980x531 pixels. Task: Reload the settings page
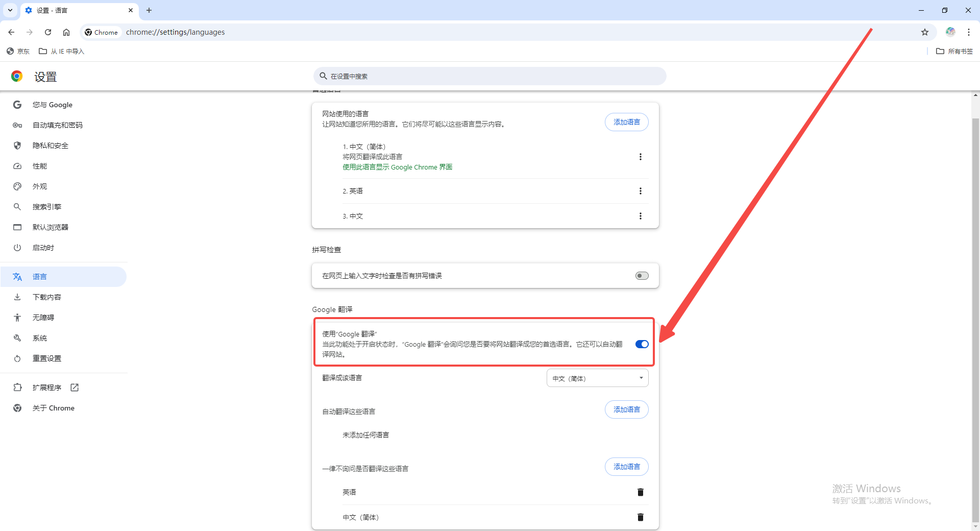48,32
